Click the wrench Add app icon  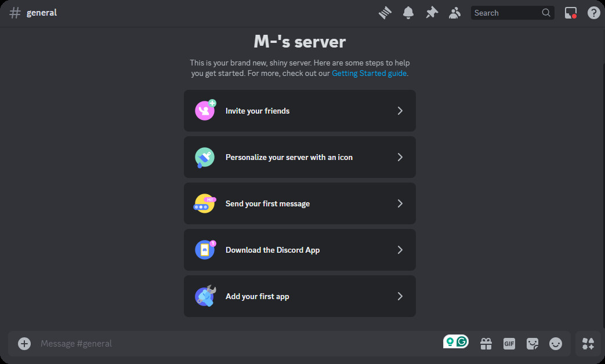click(x=205, y=296)
